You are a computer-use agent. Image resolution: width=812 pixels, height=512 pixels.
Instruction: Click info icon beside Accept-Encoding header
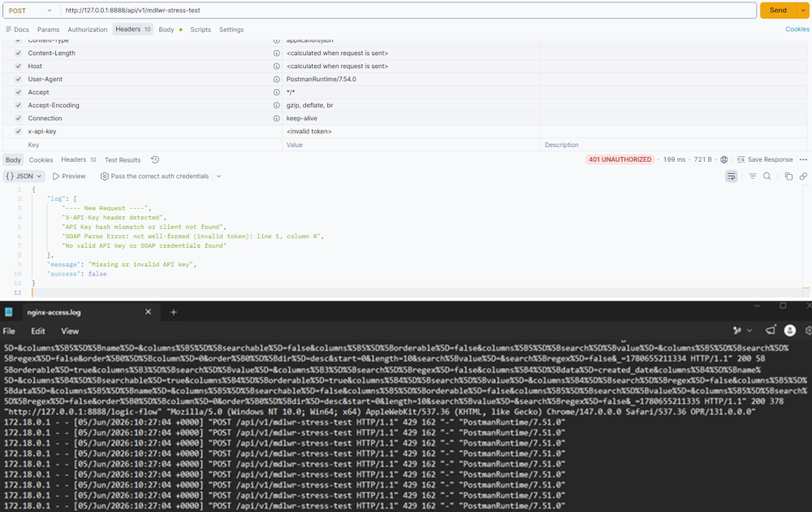pyautogui.click(x=277, y=105)
